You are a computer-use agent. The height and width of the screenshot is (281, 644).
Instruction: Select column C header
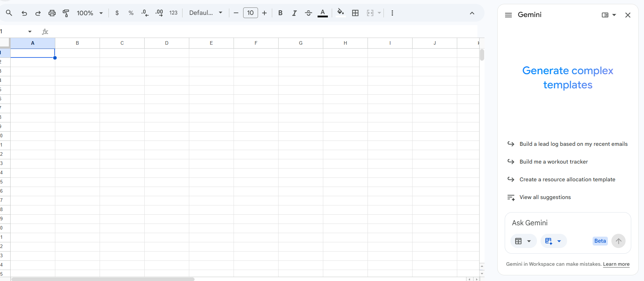tap(122, 43)
